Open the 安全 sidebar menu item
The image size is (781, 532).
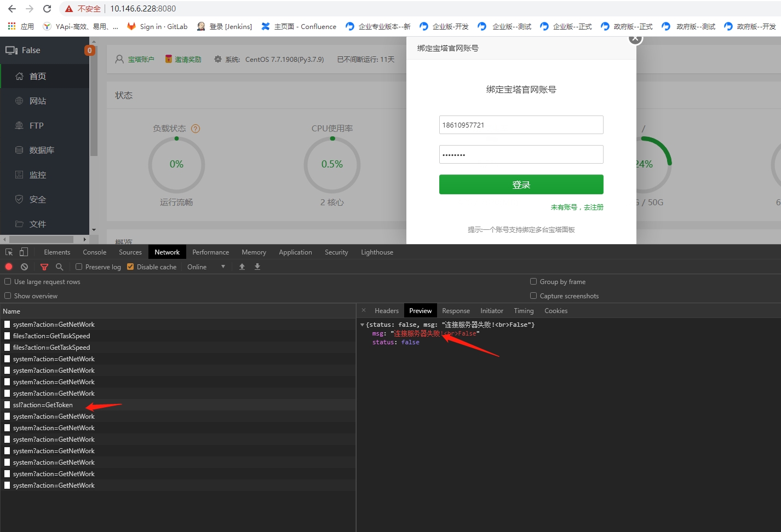(x=44, y=199)
